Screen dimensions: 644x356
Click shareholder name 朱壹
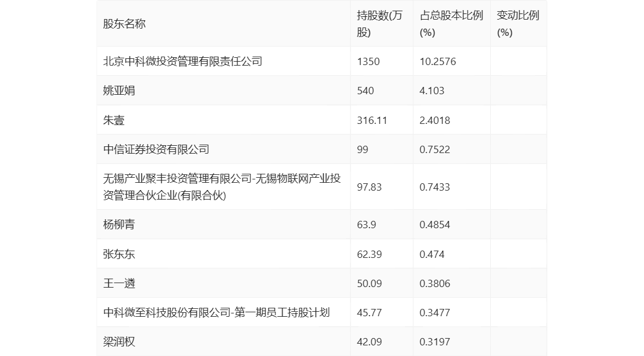coord(114,120)
